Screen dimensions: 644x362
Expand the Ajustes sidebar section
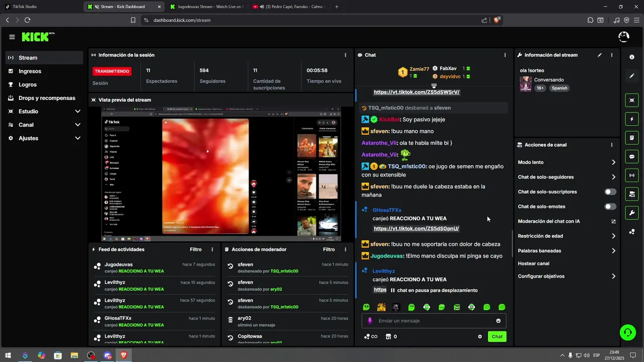77,138
